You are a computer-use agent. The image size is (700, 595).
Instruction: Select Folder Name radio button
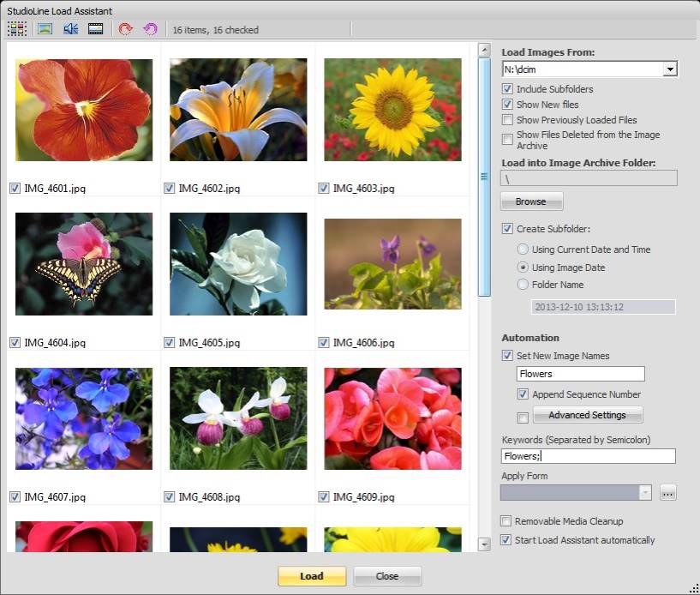pyautogui.click(x=523, y=284)
